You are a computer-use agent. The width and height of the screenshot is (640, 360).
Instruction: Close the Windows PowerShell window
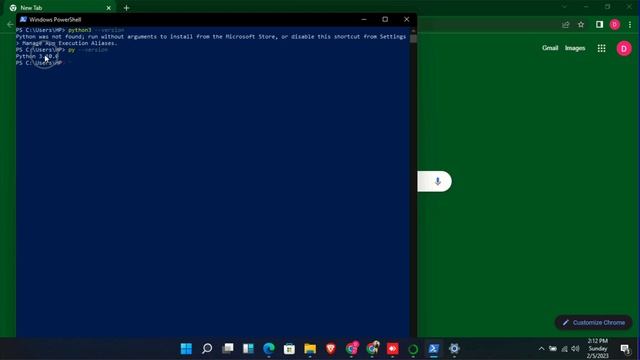point(407,19)
